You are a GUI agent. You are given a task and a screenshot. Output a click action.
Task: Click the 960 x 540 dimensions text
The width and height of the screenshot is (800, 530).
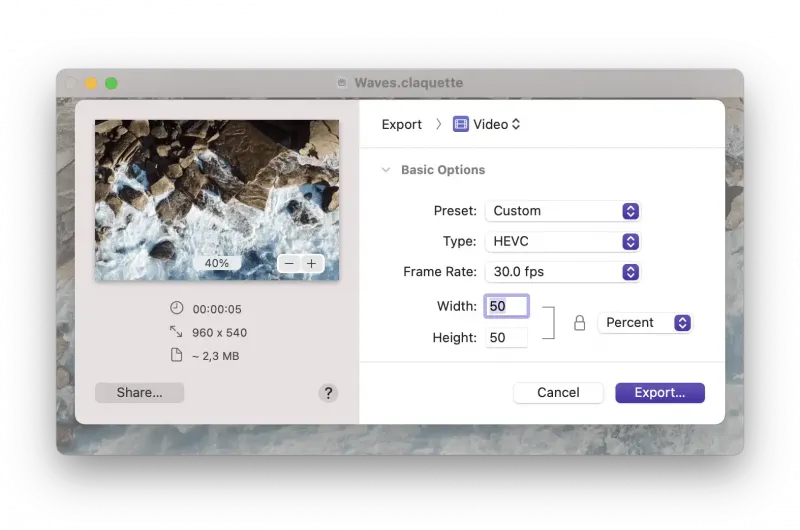(219, 333)
